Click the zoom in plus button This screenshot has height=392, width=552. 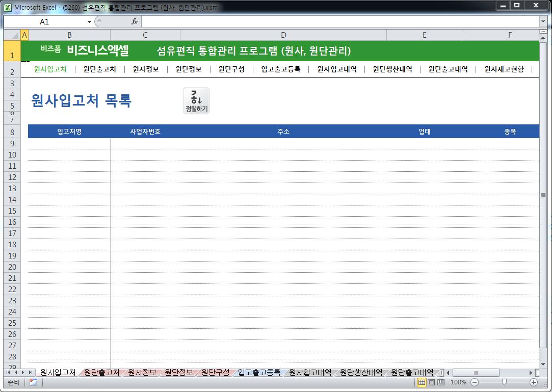[x=534, y=382]
